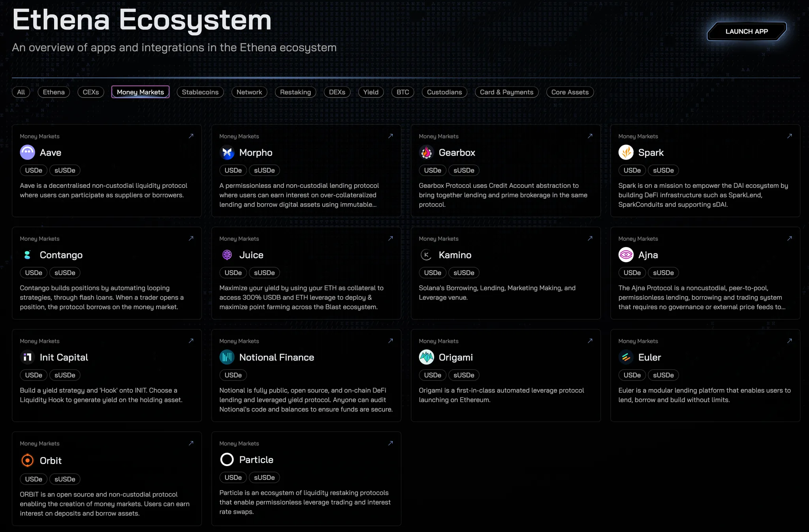The width and height of the screenshot is (809, 532).
Task: Click the Notional Finance title
Action: (x=277, y=357)
